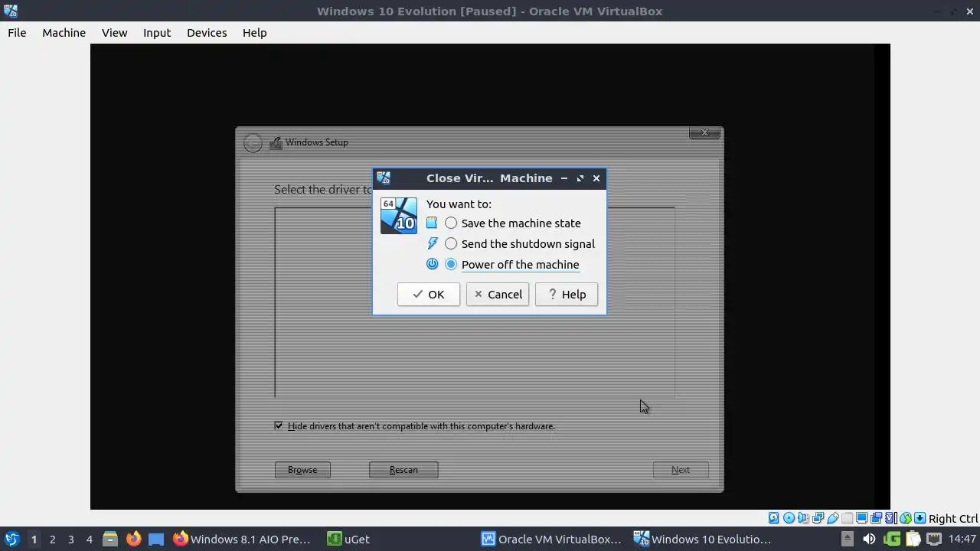Switch to workspace 2
The image size is (980, 551).
coord(52,539)
